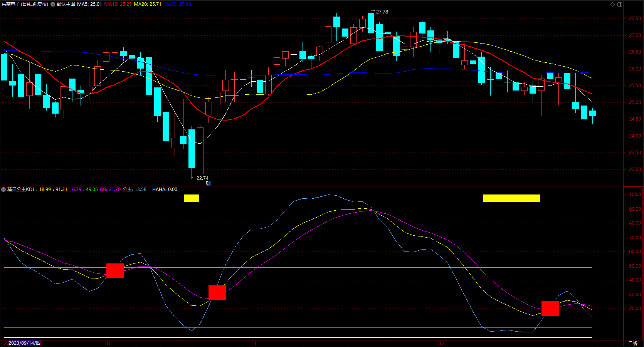The height and width of the screenshot is (347, 644).
Task: Select the MA20: 25.71 readout
Action: pos(148,4)
